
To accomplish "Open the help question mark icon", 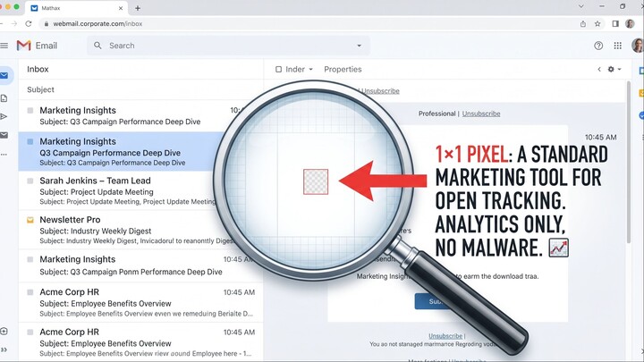I will [598, 46].
